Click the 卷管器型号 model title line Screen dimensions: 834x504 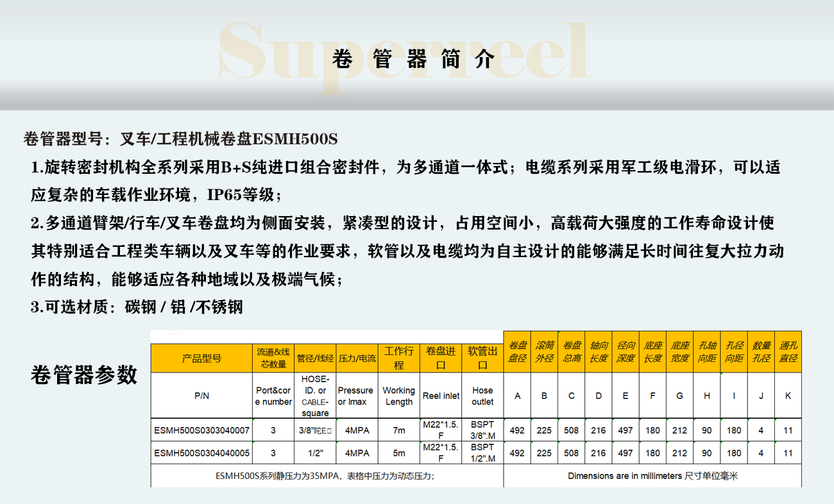click(180, 139)
